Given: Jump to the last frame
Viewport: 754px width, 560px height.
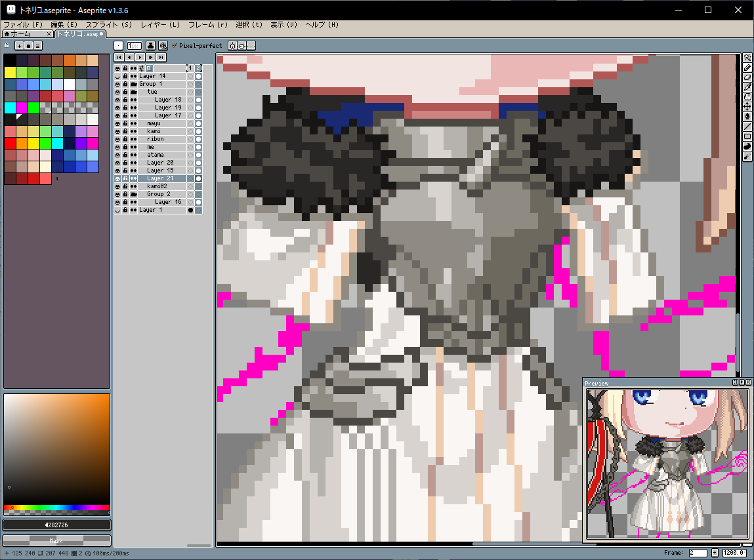Looking at the screenshot, I should coord(161,58).
